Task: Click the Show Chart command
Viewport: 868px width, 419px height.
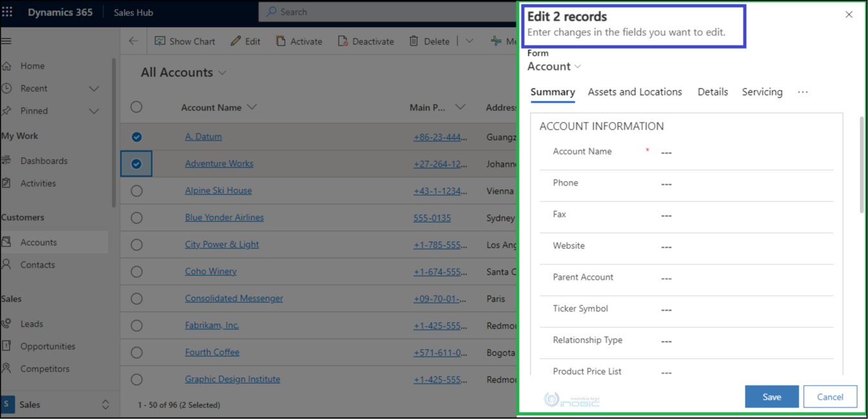Action: tap(185, 41)
